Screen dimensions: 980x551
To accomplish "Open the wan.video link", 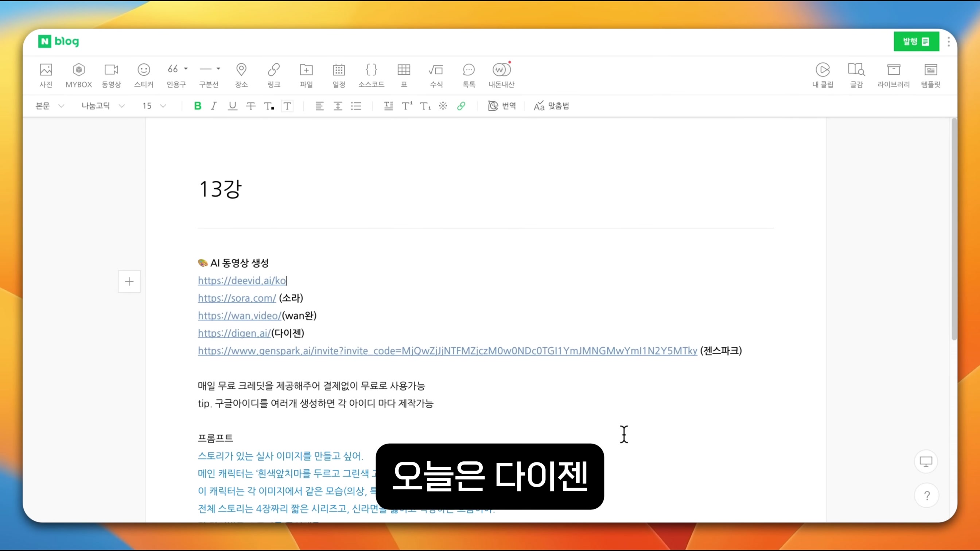I will pos(240,316).
